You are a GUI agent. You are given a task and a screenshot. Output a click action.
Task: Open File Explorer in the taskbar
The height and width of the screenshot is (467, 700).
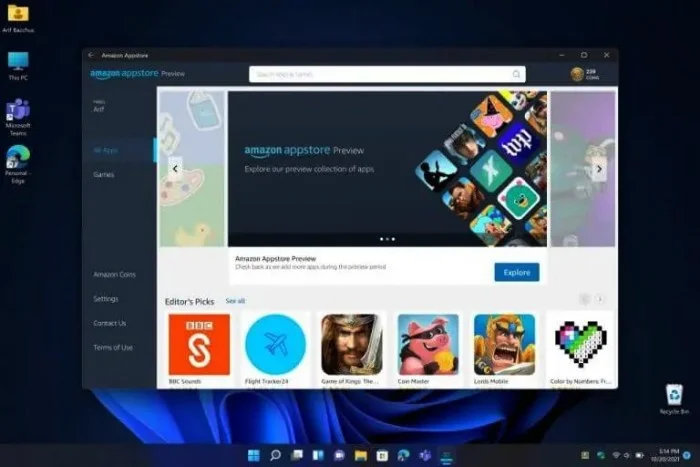click(x=361, y=455)
